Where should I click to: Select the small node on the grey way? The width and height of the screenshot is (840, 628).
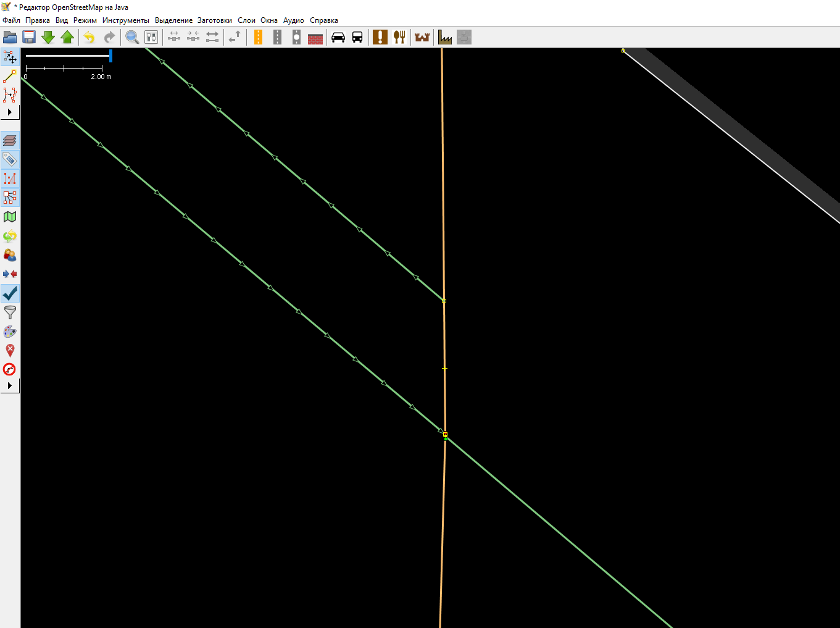pos(623,51)
